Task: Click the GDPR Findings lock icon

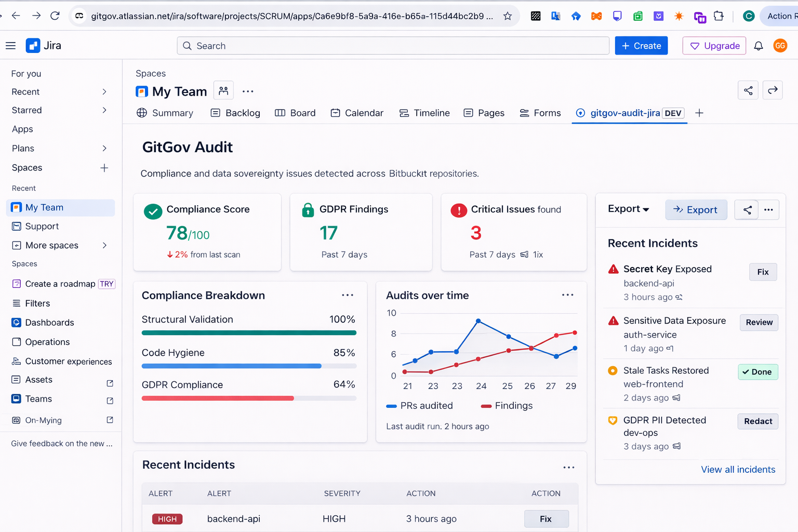Action: [308, 210]
